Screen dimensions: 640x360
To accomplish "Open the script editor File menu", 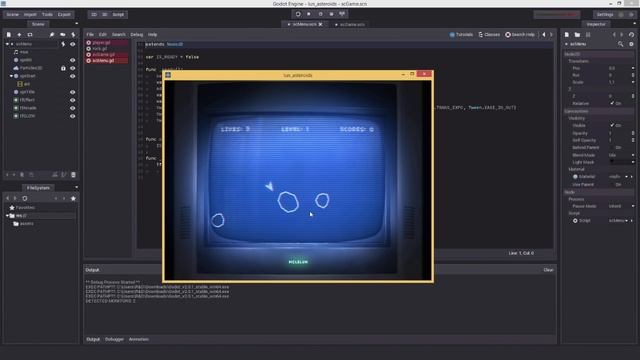I will pyautogui.click(x=90, y=35).
